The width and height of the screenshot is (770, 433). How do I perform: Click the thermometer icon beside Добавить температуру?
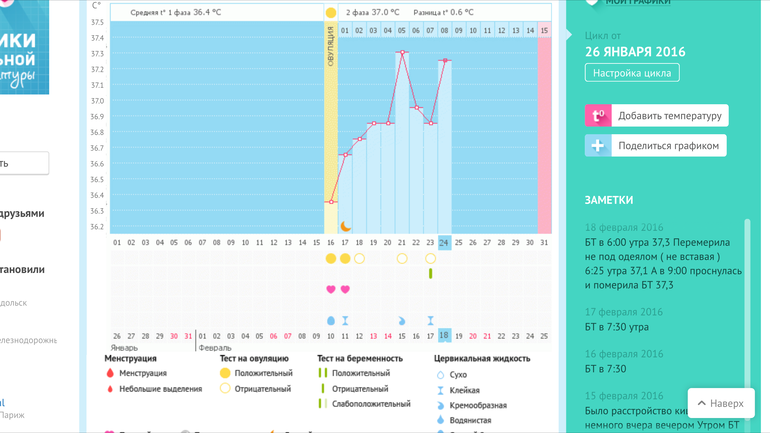[598, 116]
